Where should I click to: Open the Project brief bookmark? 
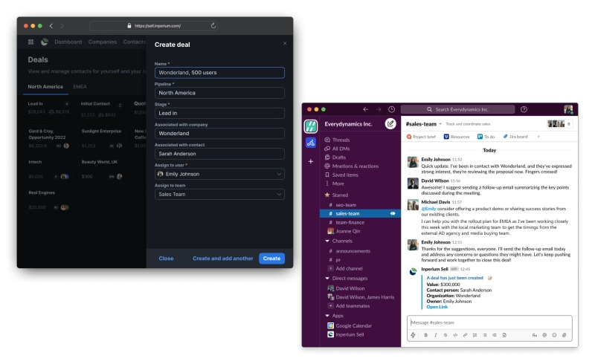421,137
